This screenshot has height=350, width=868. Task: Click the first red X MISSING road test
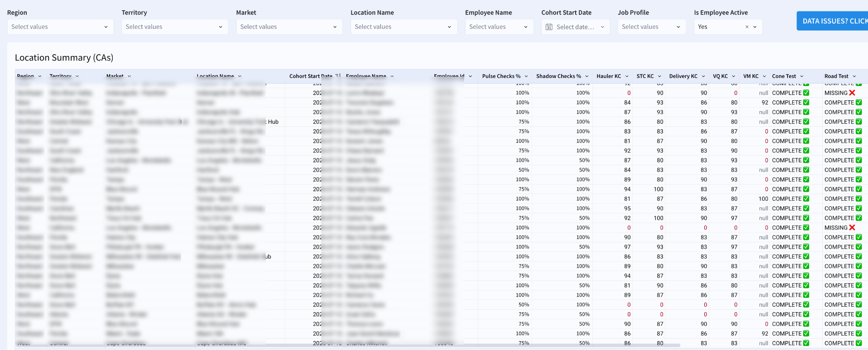(852, 93)
